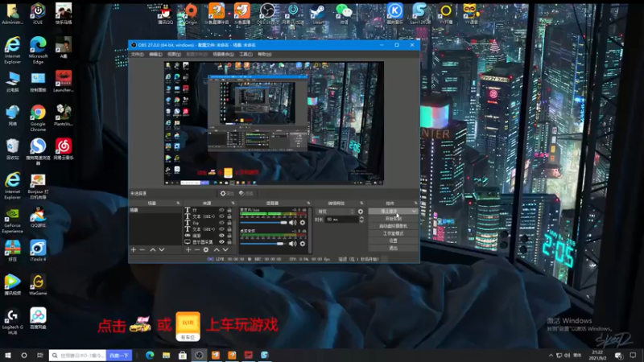Open 回收站 Recycle Bin icon

12,149
